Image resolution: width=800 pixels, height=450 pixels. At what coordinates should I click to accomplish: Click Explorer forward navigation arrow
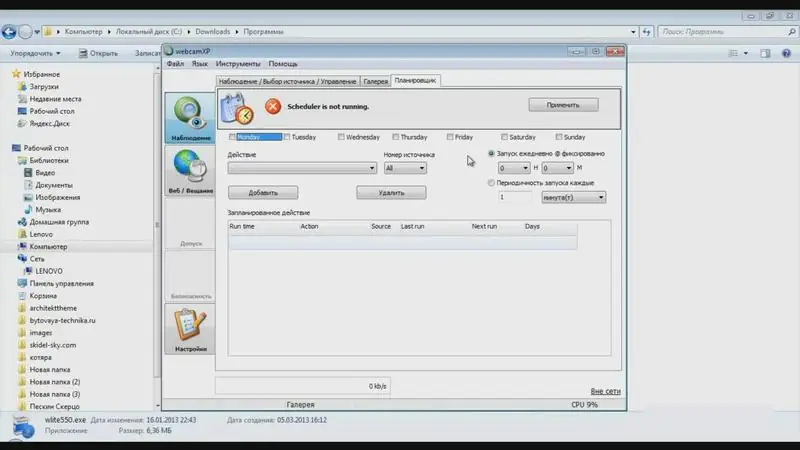[24, 32]
